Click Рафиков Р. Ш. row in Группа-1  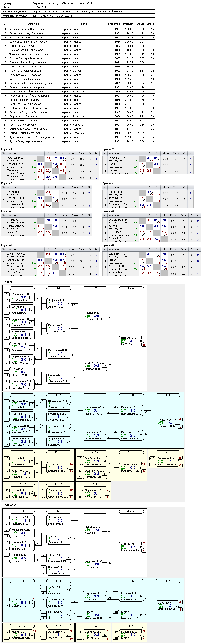click(x=50, y=159)
